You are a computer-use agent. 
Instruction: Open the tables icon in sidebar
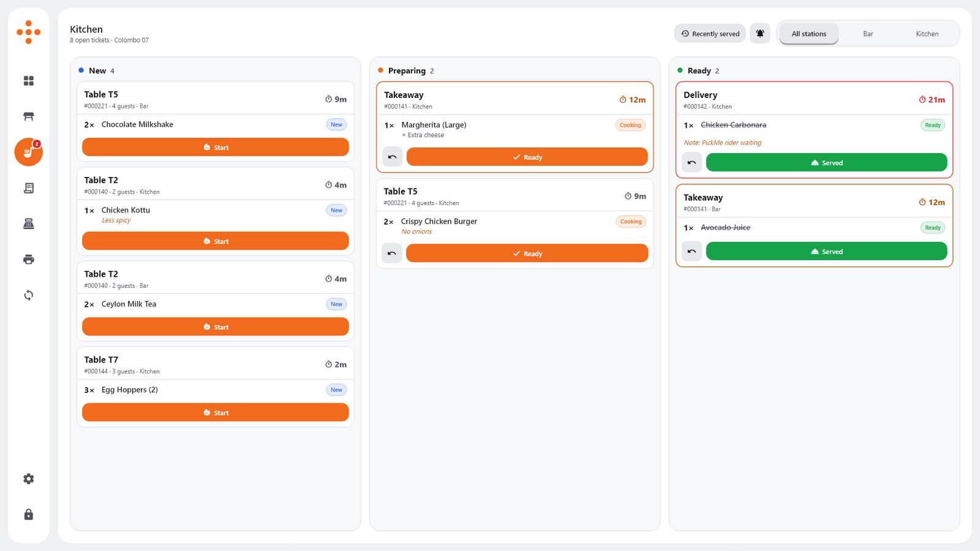tap(28, 116)
